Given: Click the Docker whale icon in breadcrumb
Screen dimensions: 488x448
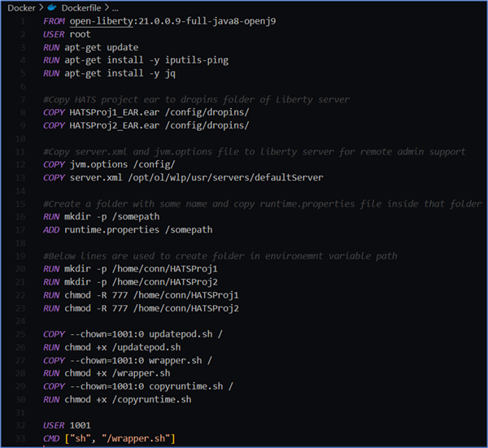Looking at the screenshot, I should (x=52, y=7).
